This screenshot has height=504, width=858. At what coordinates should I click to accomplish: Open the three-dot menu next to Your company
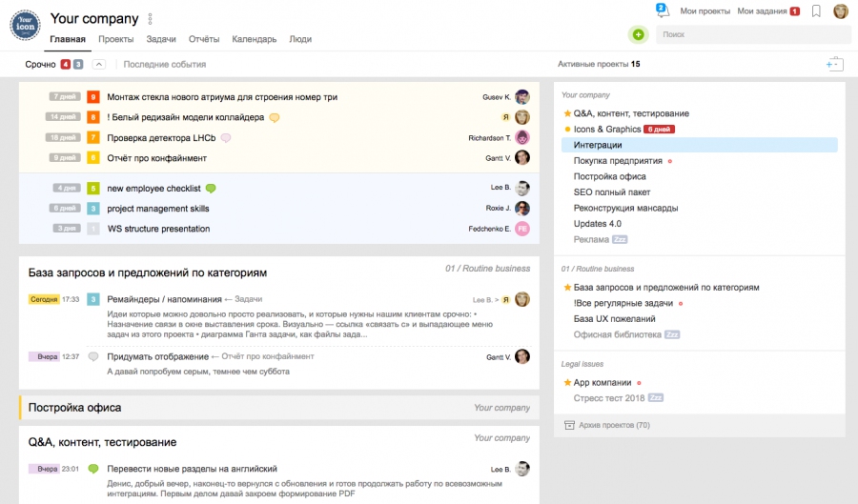tap(150, 19)
